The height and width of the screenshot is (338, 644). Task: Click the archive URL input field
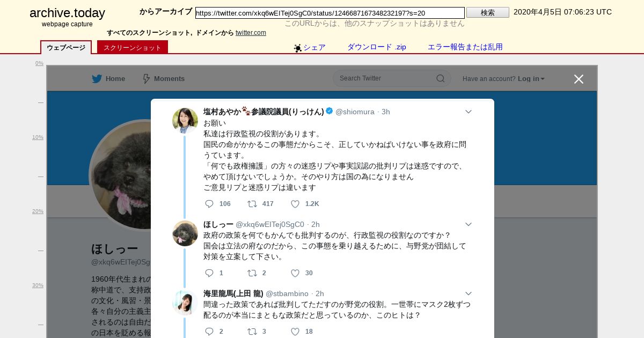tap(330, 13)
